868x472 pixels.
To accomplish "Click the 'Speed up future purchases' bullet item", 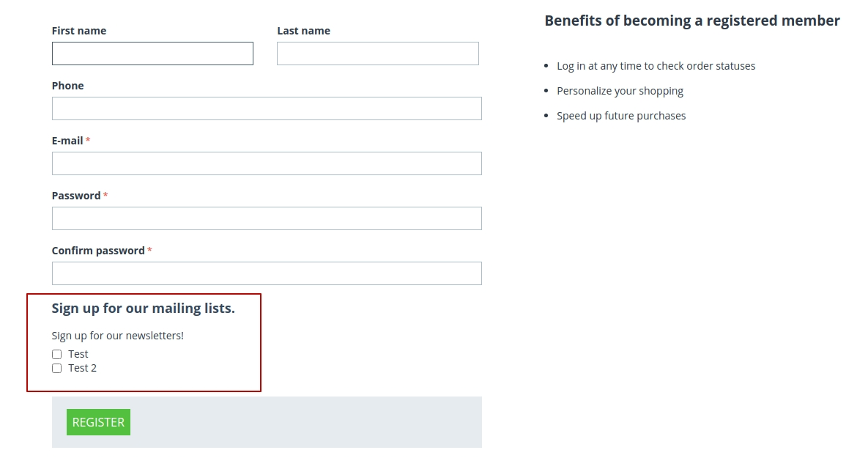I will click(621, 116).
